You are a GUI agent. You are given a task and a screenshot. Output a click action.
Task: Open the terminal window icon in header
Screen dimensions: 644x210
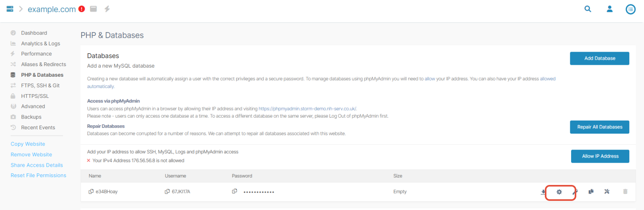[94, 9]
